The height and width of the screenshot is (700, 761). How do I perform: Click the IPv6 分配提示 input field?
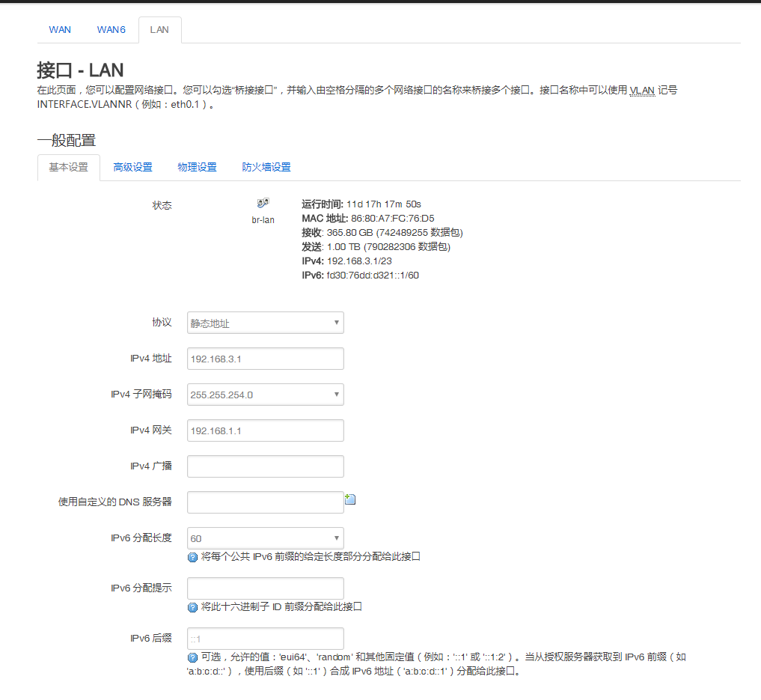[266, 588]
